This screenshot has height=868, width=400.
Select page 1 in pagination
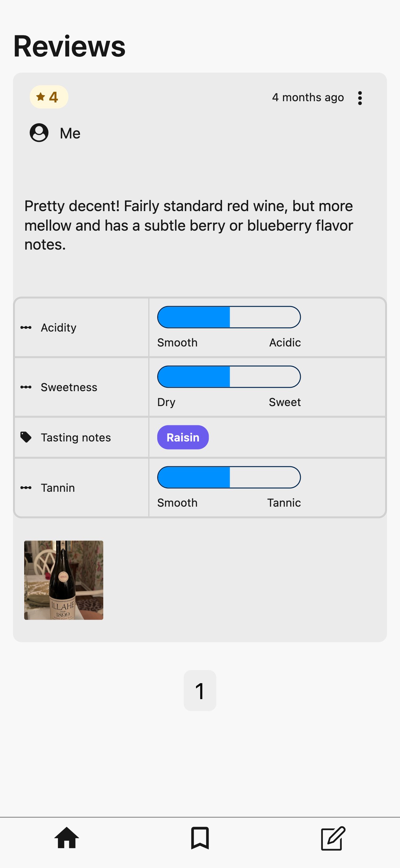tap(200, 690)
